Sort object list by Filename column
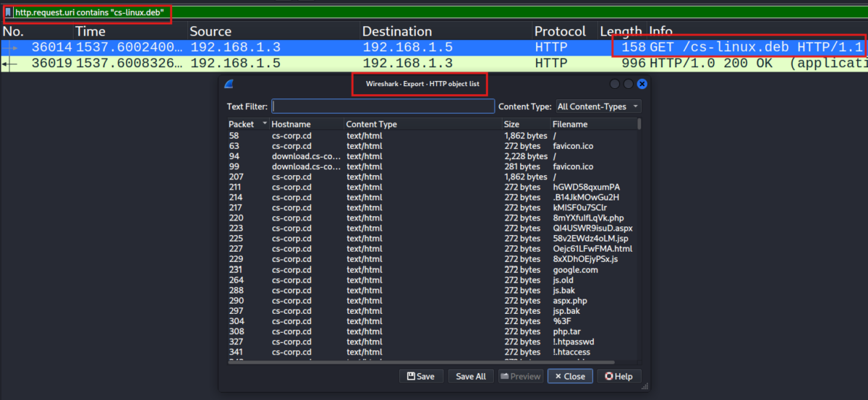Screen dimensions: 868x400 pos(594,124)
